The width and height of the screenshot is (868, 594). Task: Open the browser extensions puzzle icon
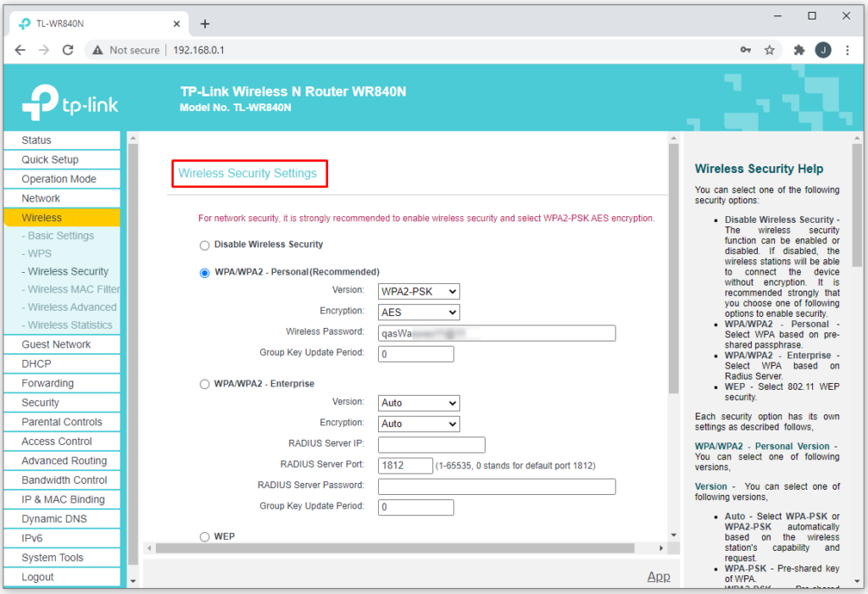point(798,50)
